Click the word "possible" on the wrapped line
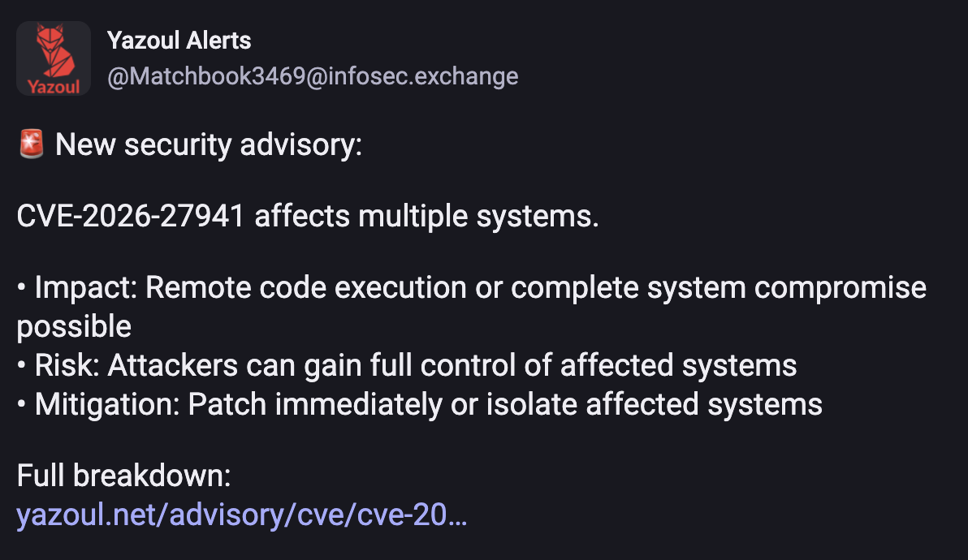The image size is (968, 560). tap(74, 326)
